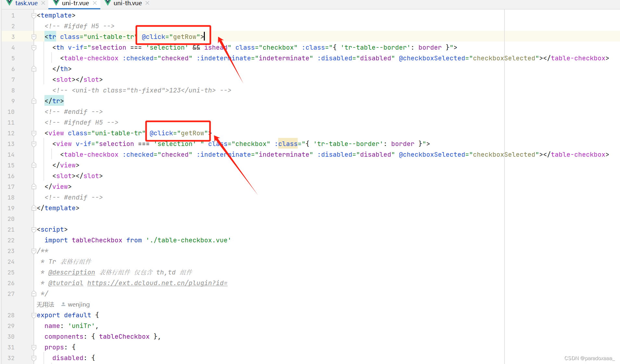Collapse the doc comment at line 23
The width and height of the screenshot is (620, 364).
pos(34,251)
